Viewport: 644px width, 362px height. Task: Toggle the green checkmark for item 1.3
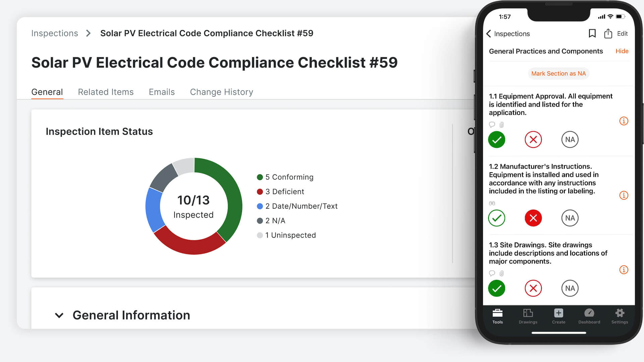(497, 288)
